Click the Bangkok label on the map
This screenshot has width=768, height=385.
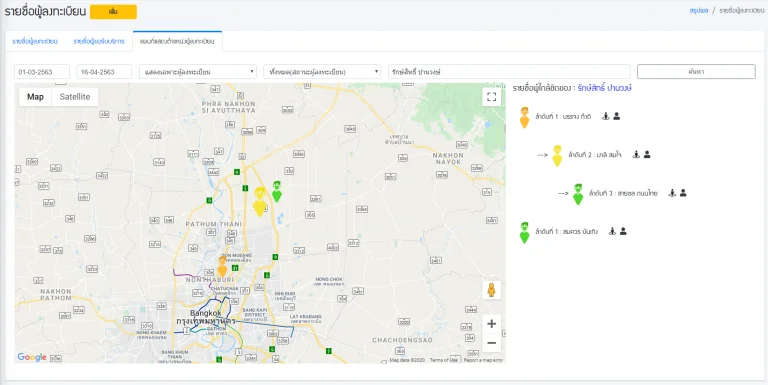(206, 313)
